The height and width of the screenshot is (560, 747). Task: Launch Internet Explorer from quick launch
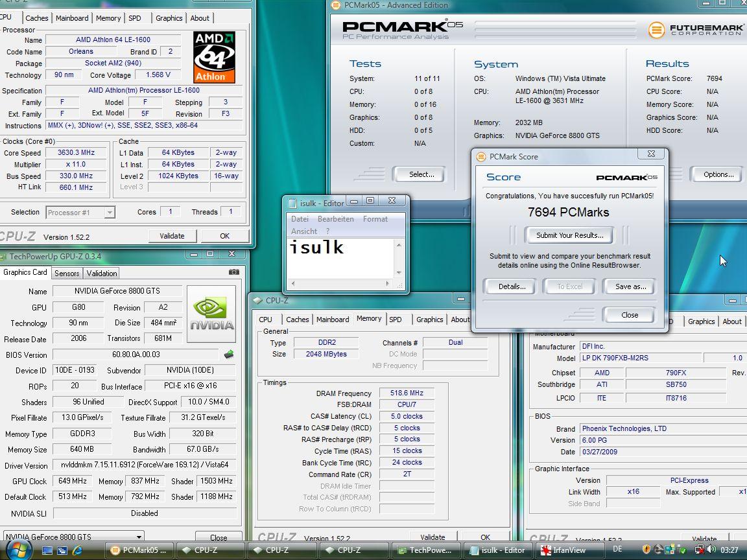coord(77,550)
